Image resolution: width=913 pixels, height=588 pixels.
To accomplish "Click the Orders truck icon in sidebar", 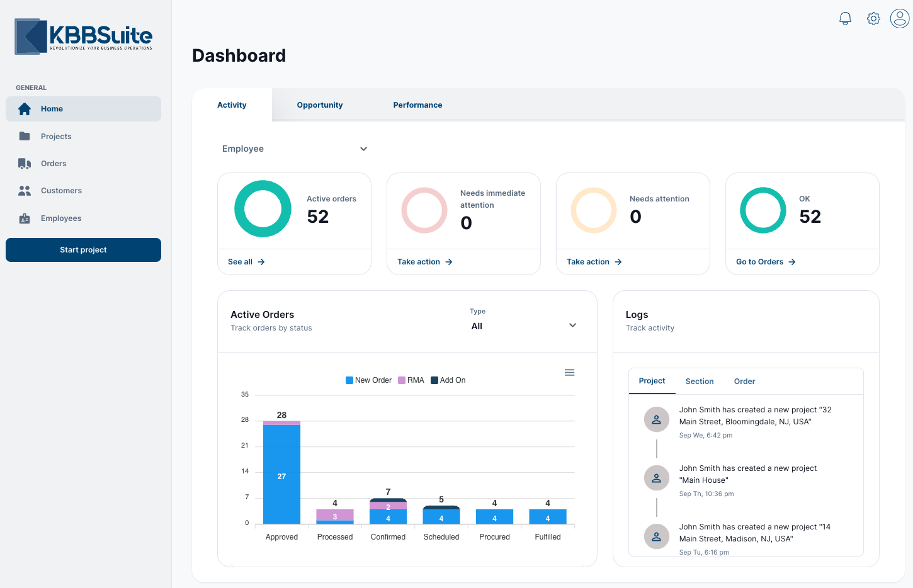I will point(25,164).
